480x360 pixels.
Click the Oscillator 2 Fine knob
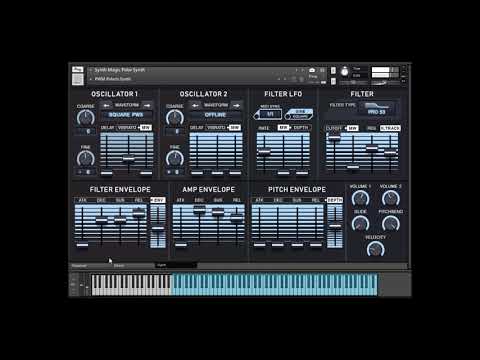tap(175, 158)
